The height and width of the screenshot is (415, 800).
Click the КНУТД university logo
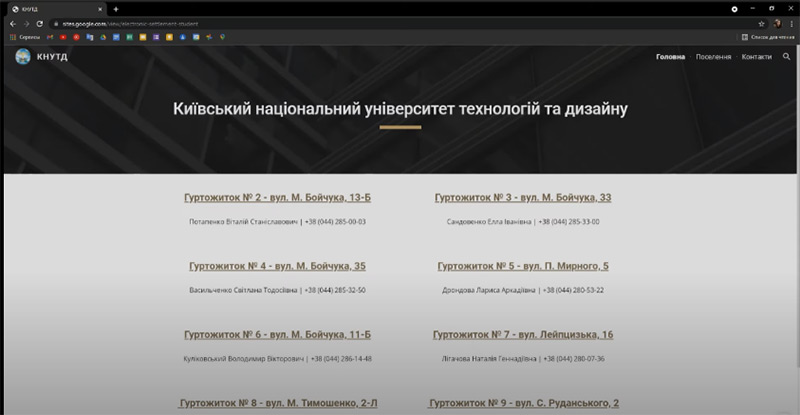tap(23, 57)
